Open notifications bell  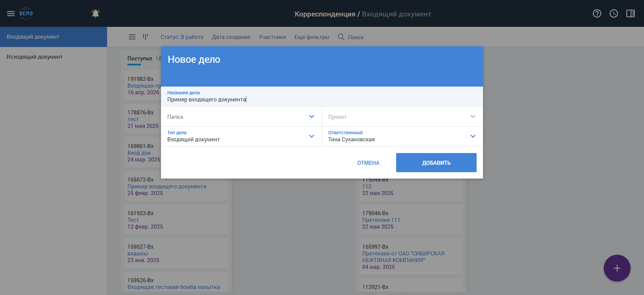tap(96, 13)
